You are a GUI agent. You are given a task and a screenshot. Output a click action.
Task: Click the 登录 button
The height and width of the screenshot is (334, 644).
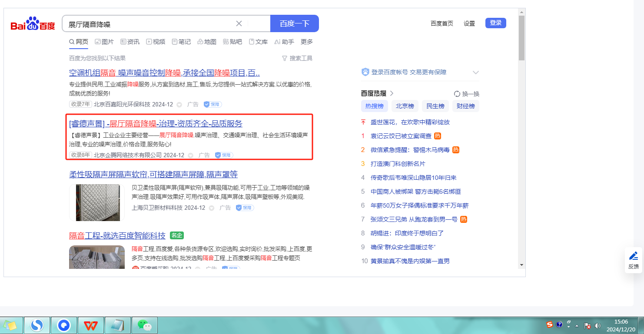point(495,23)
